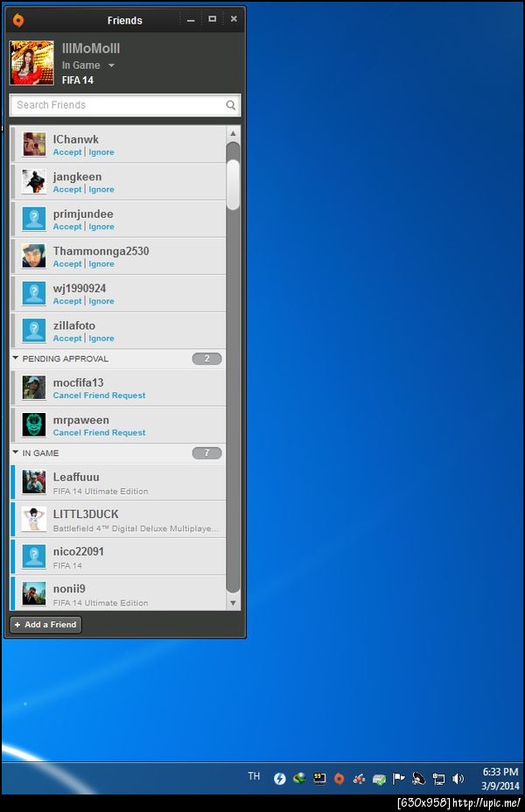525x812 pixels.
Task: Click mocfifa13's avatar picture
Action: point(33,388)
